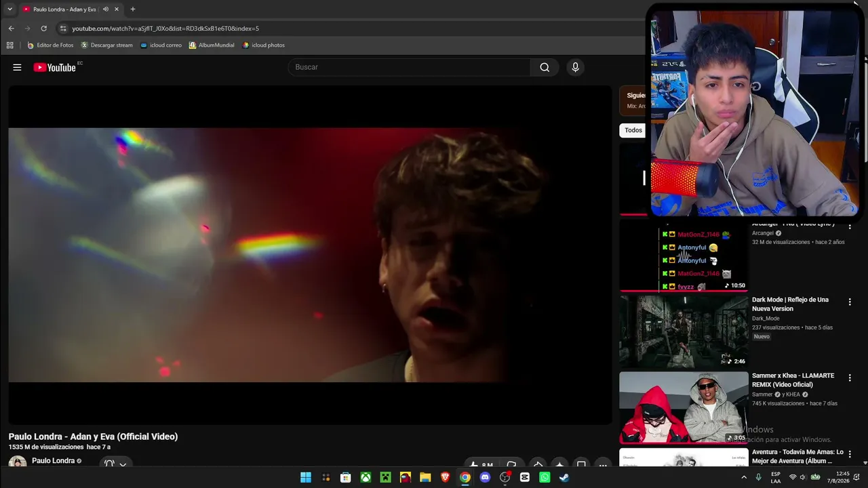The image size is (868, 488).
Task: Select the YouTube URL in the address bar
Action: [x=165, y=28]
